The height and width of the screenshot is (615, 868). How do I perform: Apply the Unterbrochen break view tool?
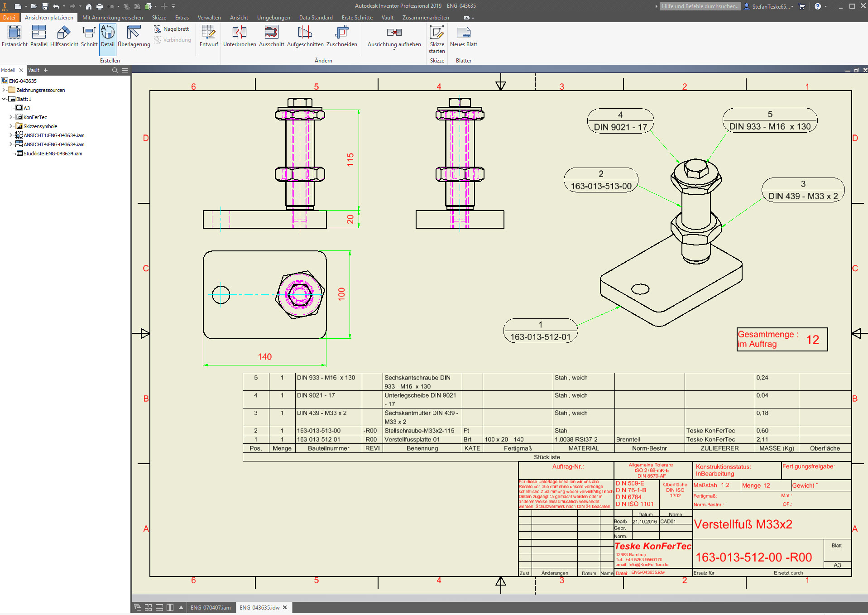pyautogui.click(x=240, y=36)
